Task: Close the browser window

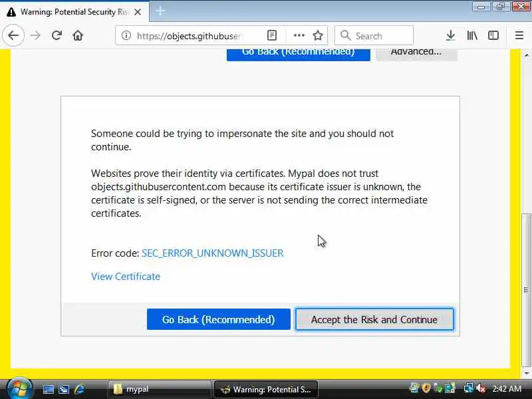Action: (521, 7)
